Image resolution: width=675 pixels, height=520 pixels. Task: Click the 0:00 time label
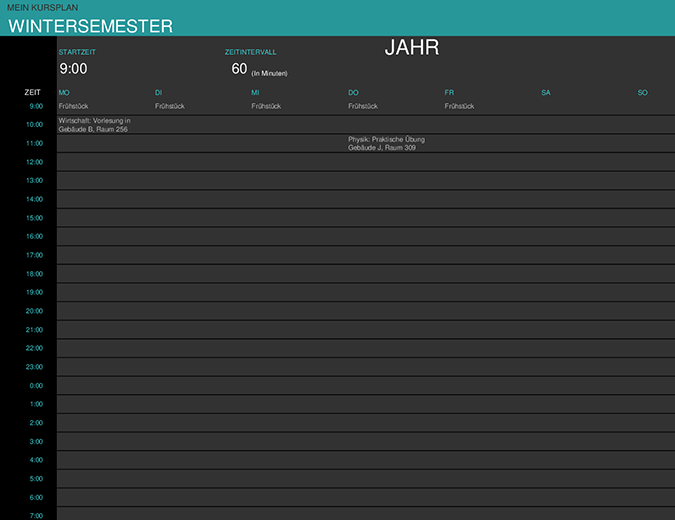tap(36, 386)
